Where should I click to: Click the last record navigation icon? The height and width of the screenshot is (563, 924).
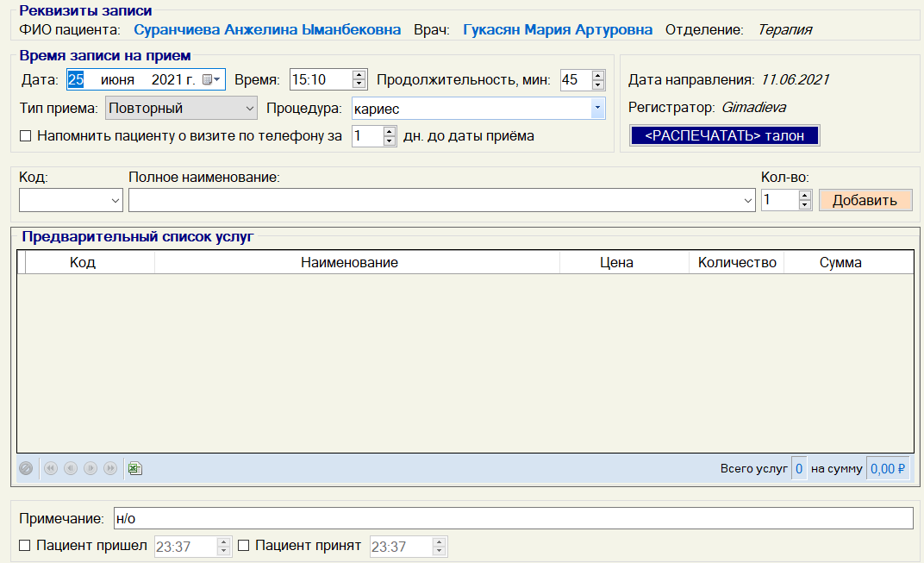click(110, 468)
